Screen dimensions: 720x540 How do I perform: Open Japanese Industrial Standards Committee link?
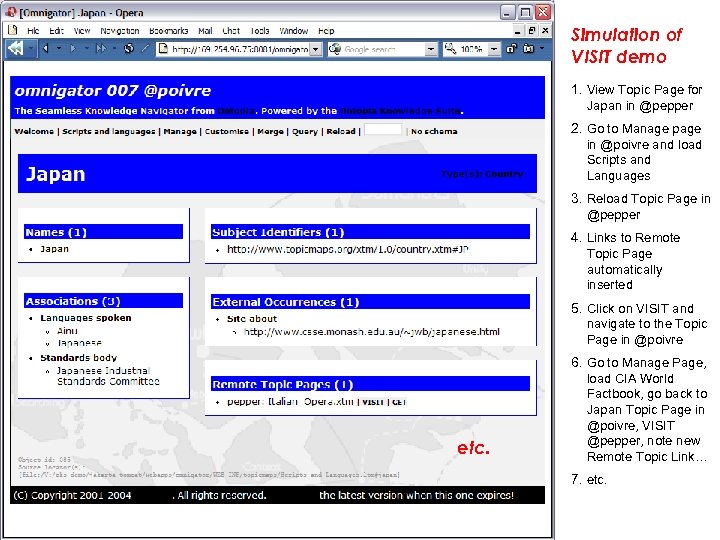tap(108, 376)
